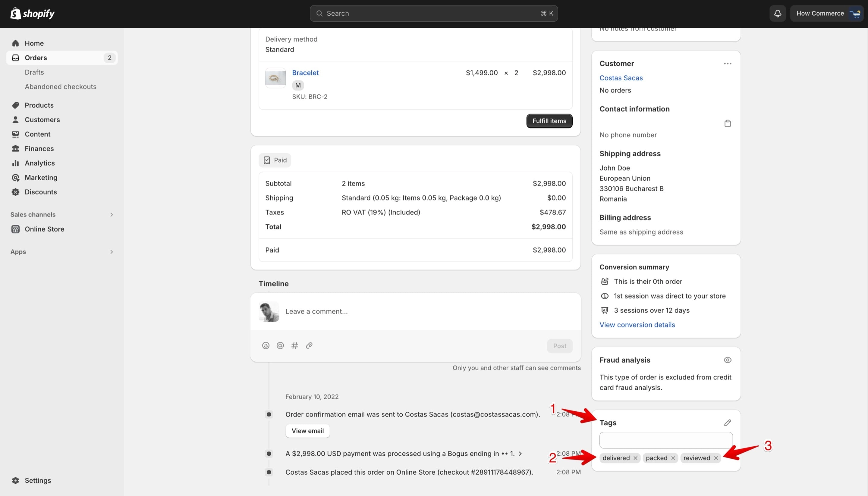This screenshot has height=496, width=868.
Task: Click the Bracelet product thumbnail
Action: tap(275, 78)
